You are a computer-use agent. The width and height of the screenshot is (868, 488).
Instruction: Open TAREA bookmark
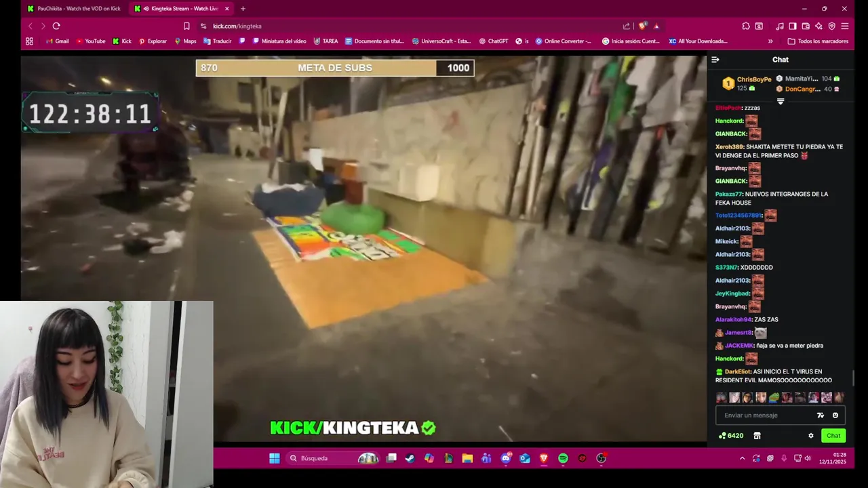(x=325, y=41)
